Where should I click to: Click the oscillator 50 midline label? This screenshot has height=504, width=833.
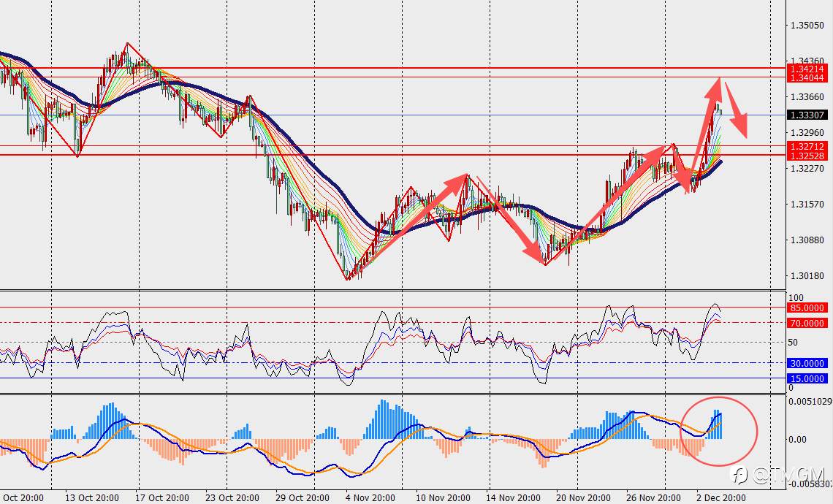click(x=793, y=343)
